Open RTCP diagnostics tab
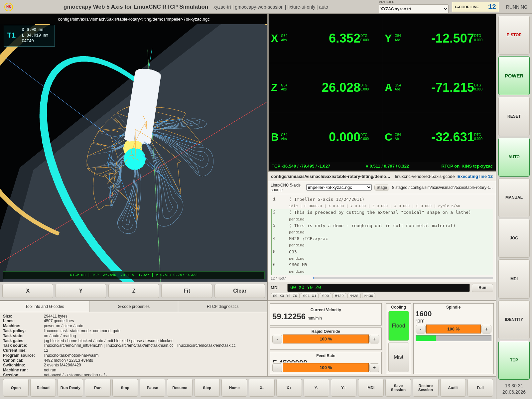 [x=223, y=307]
